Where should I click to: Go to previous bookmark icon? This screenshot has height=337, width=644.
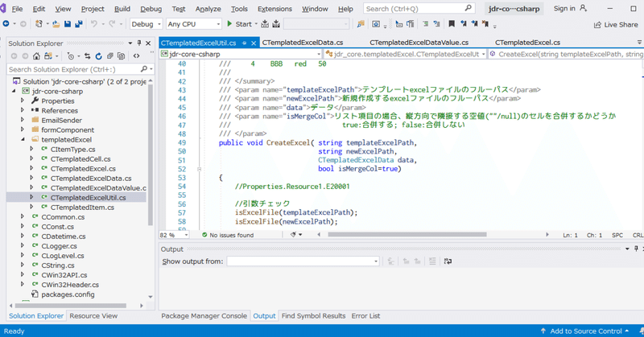pyautogui.click(x=464, y=24)
